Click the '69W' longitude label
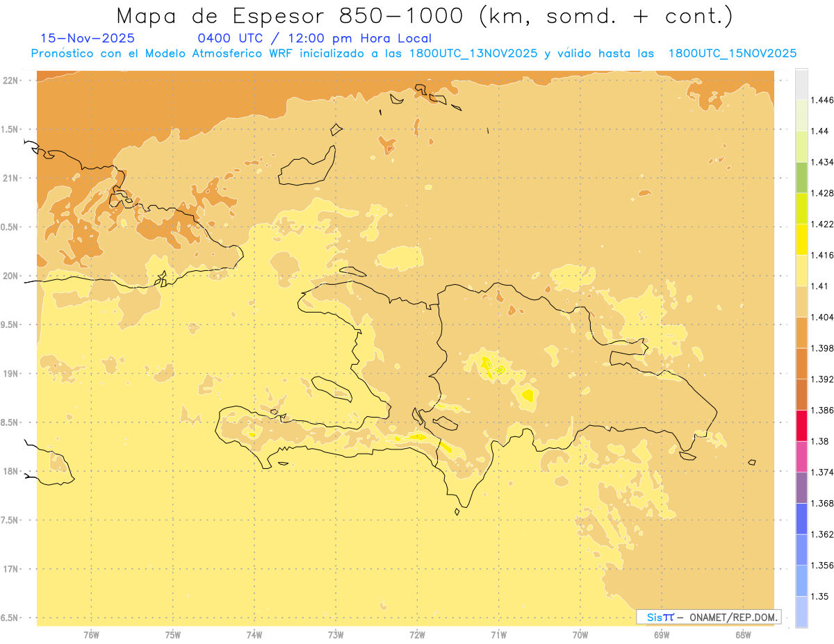The height and width of the screenshot is (644, 834). (x=662, y=634)
